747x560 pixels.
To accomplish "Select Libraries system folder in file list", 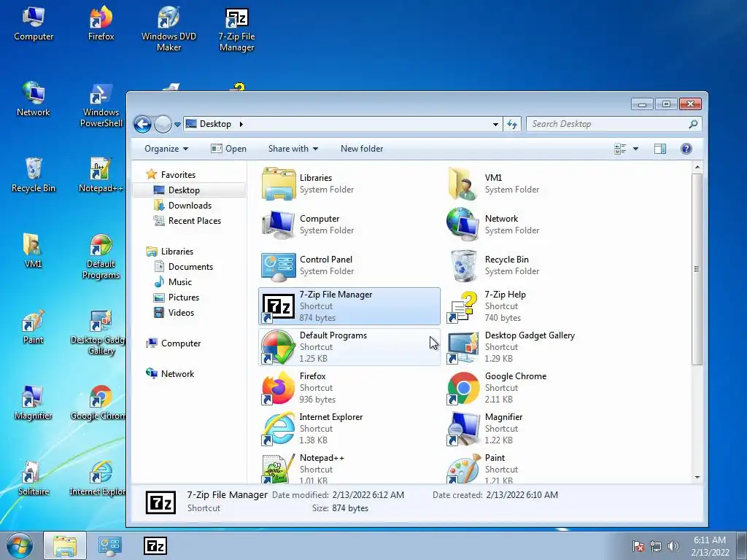I will [x=349, y=183].
